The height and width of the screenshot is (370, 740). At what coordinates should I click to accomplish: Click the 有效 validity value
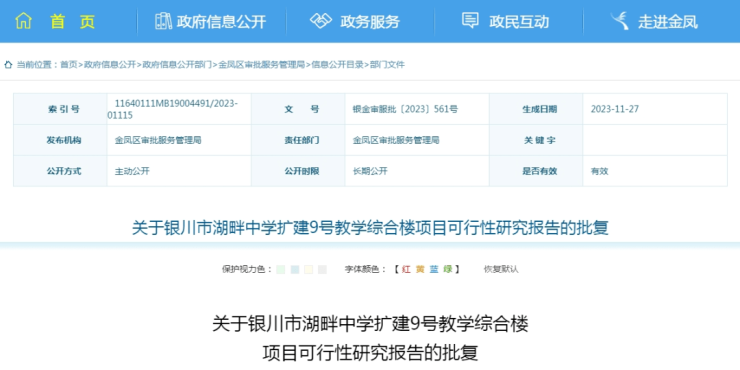click(x=599, y=171)
